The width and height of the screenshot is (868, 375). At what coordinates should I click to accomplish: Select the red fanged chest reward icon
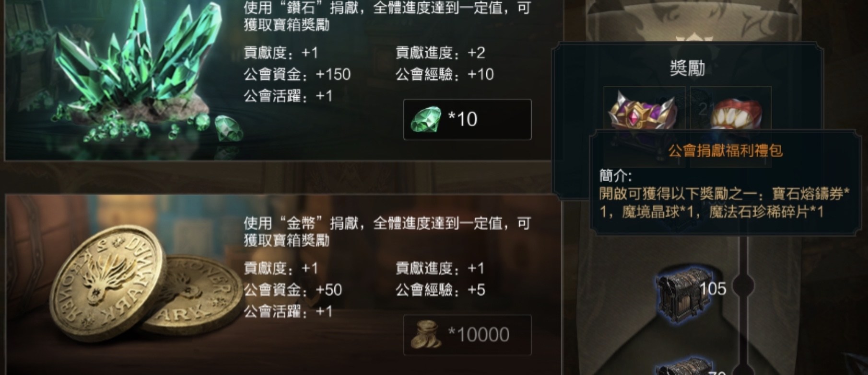click(x=732, y=113)
